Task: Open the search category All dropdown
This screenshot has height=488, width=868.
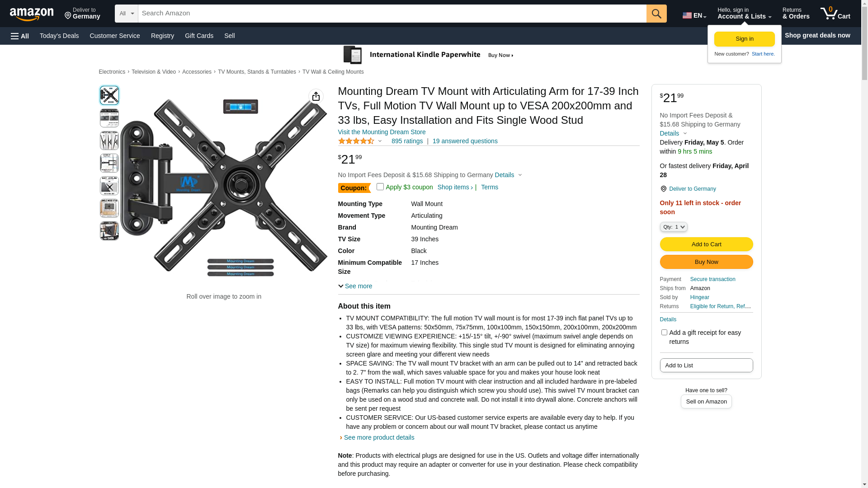Action: tap(126, 14)
